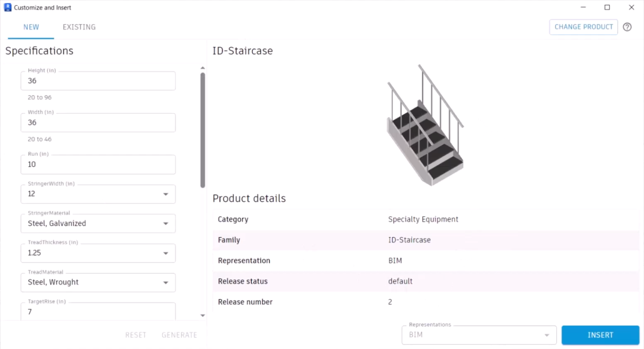
Task: Click the '20 to 46' range hint
Action: tap(40, 139)
